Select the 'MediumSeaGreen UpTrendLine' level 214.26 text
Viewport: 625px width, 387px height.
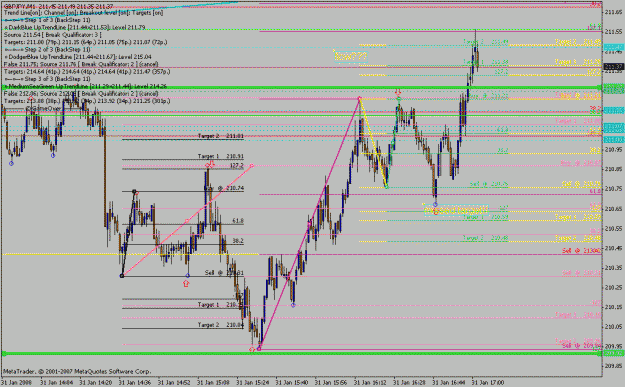[x=85, y=86]
